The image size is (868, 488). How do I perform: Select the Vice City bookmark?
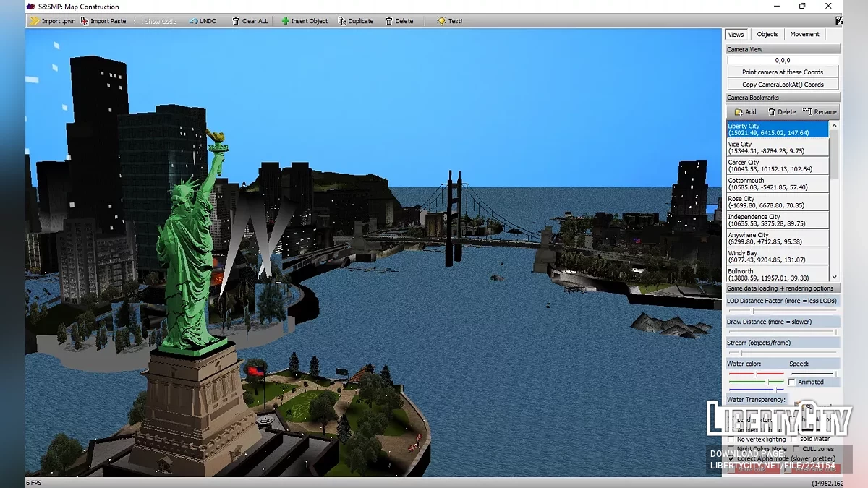pyautogui.click(x=778, y=147)
